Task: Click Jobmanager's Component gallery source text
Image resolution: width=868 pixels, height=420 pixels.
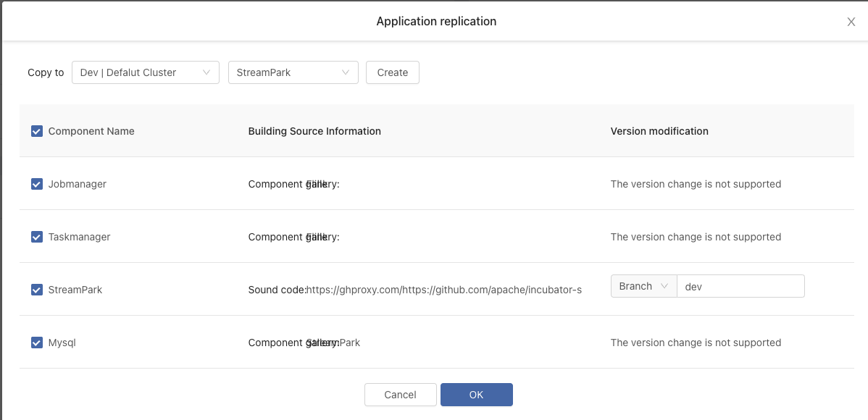Action: click(x=293, y=184)
